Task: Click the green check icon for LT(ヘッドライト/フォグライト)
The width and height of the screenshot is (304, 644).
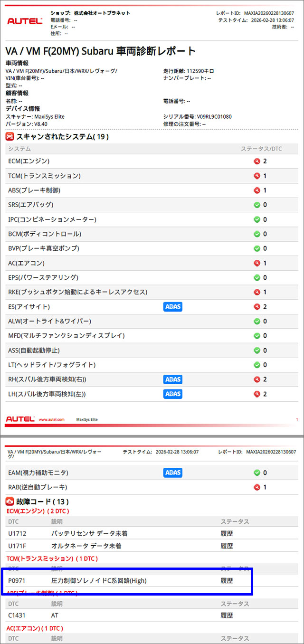Action: pos(257,365)
